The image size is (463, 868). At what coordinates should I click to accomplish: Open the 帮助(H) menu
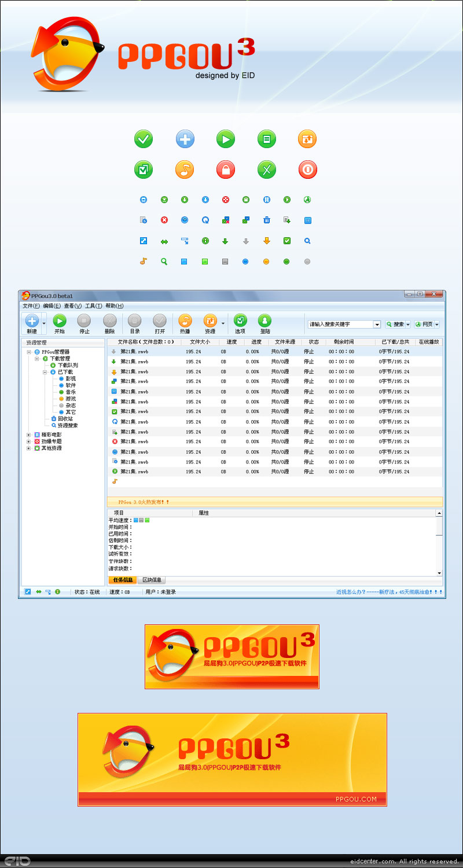pos(115,306)
